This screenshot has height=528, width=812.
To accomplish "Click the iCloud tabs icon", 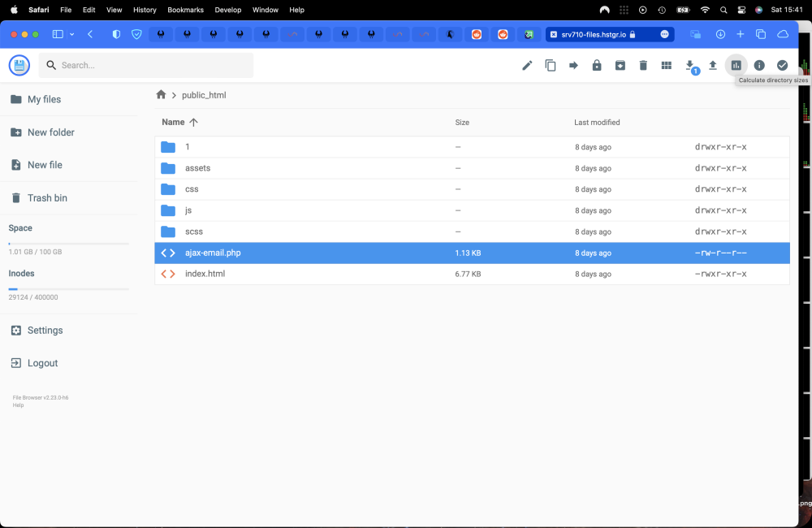I will (783, 34).
